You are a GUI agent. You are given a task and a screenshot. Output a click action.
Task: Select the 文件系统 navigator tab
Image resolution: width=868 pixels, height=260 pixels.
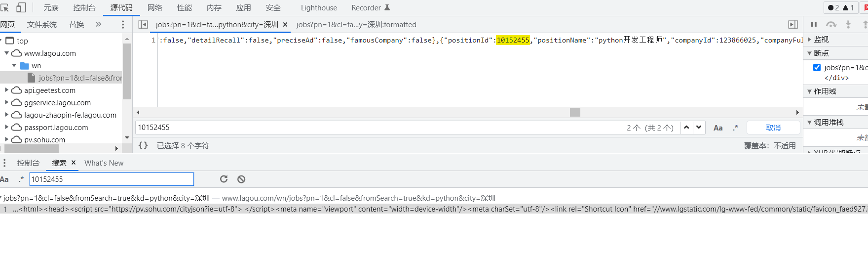coord(42,24)
